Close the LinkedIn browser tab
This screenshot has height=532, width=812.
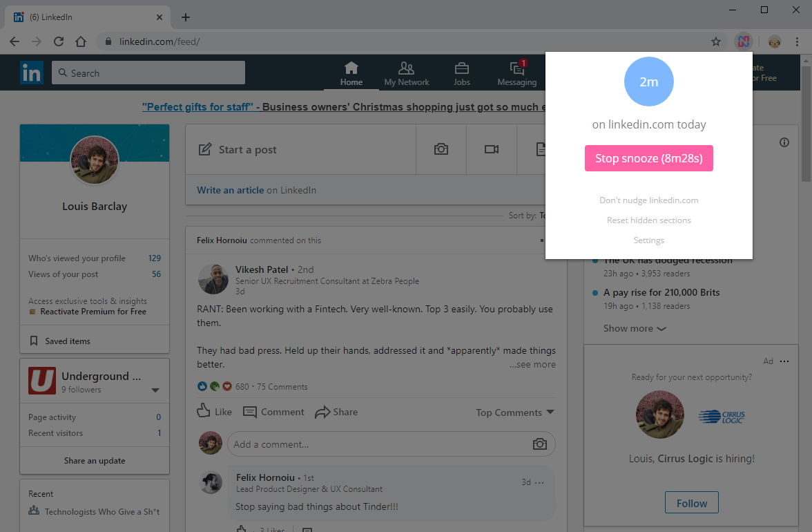click(x=159, y=17)
